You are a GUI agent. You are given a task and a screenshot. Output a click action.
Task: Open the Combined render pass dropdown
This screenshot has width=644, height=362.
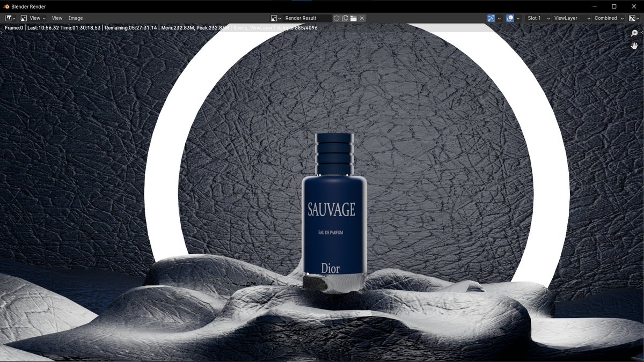coord(609,18)
